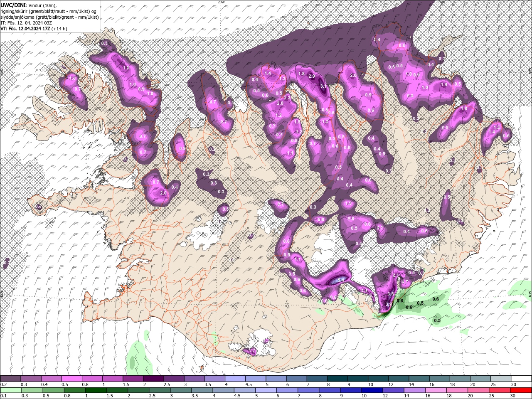Click the '2.5' label under the snow scale
Viewport: 532px width, 399px height.
(167, 384)
